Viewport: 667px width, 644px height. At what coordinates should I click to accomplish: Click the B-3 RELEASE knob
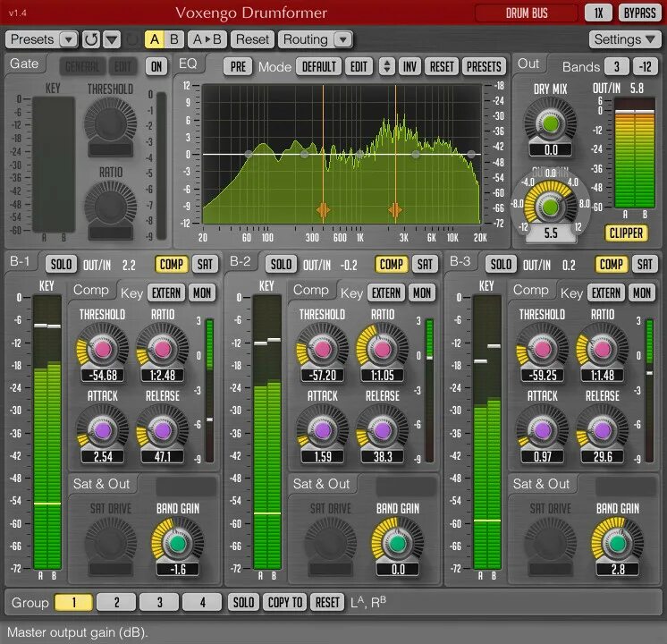[x=603, y=431]
